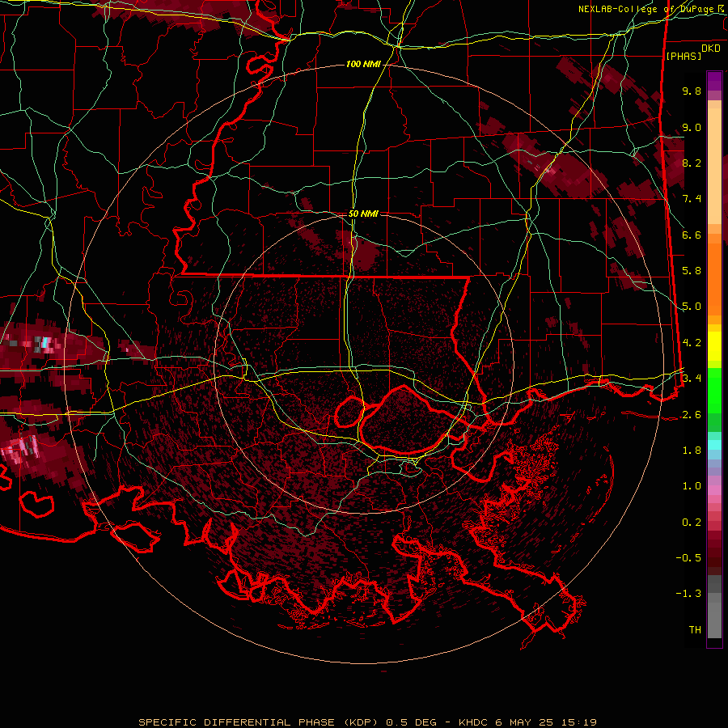Click the 1.8 value on color scale
728x728 pixels.
(692, 451)
